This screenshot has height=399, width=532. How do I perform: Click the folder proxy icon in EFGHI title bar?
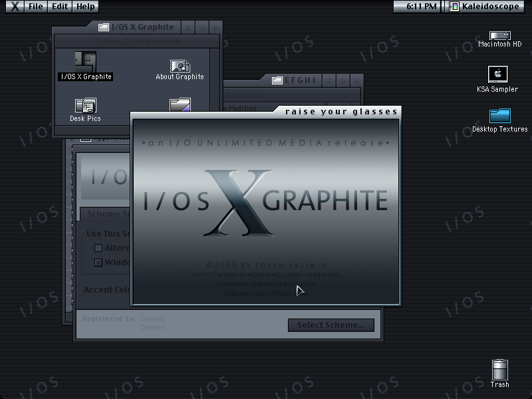[x=277, y=80]
